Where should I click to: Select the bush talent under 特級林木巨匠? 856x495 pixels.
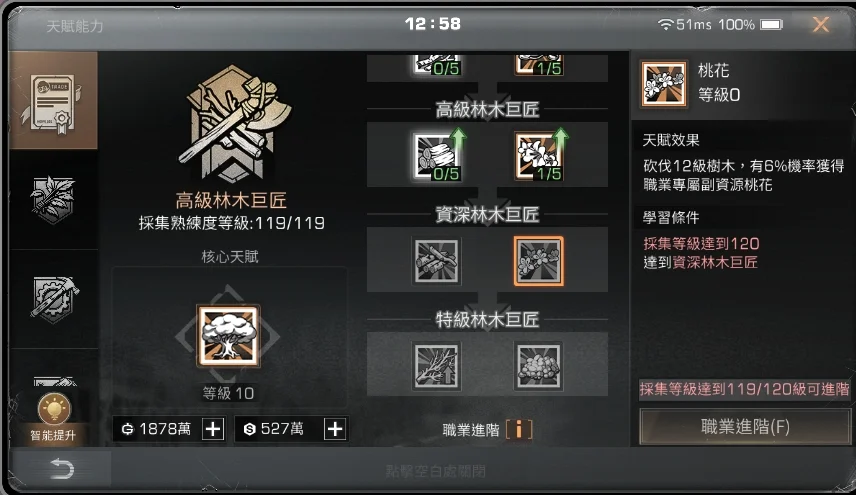[x=538, y=366]
